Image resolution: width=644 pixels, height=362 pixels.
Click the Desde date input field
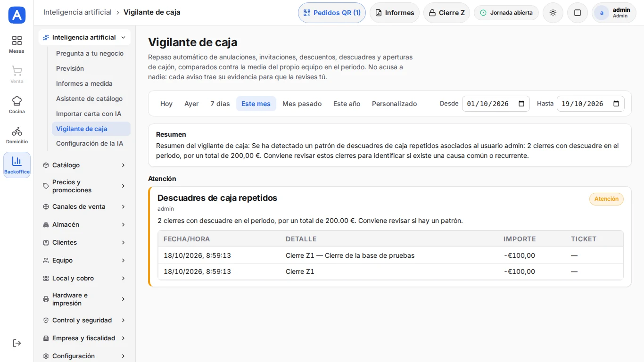pyautogui.click(x=495, y=104)
